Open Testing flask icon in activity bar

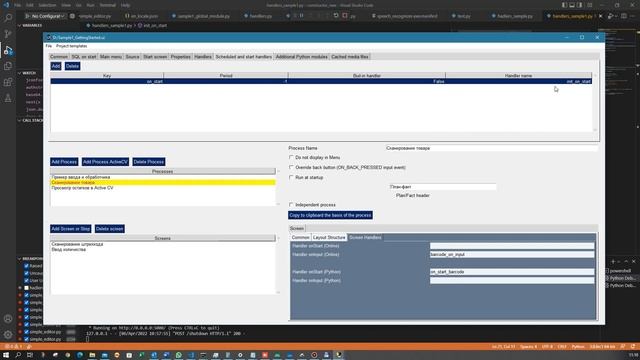[8, 98]
